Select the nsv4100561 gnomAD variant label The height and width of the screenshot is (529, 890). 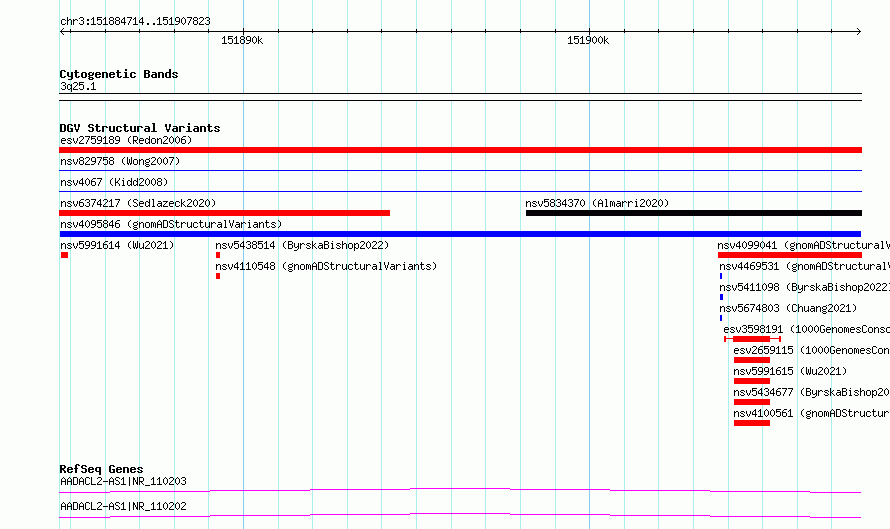coord(812,413)
